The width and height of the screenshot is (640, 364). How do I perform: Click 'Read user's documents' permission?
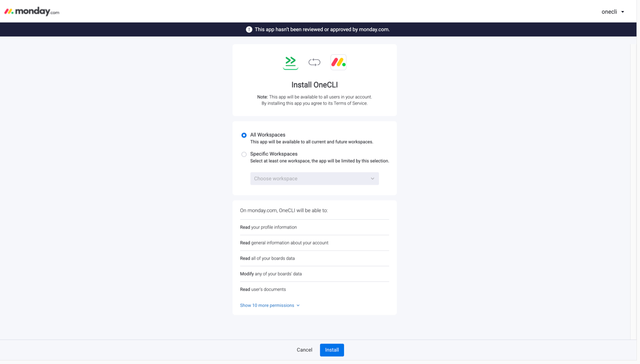tap(263, 290)
